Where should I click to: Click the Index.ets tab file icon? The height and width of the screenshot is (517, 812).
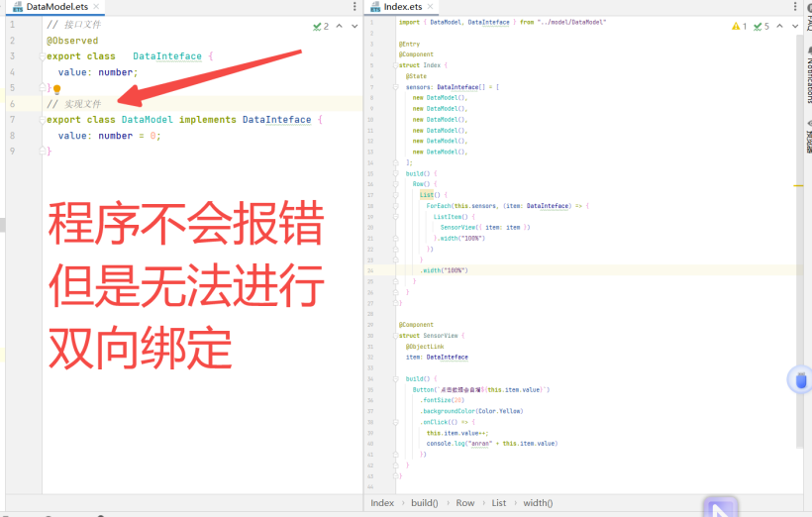point(375,7)
